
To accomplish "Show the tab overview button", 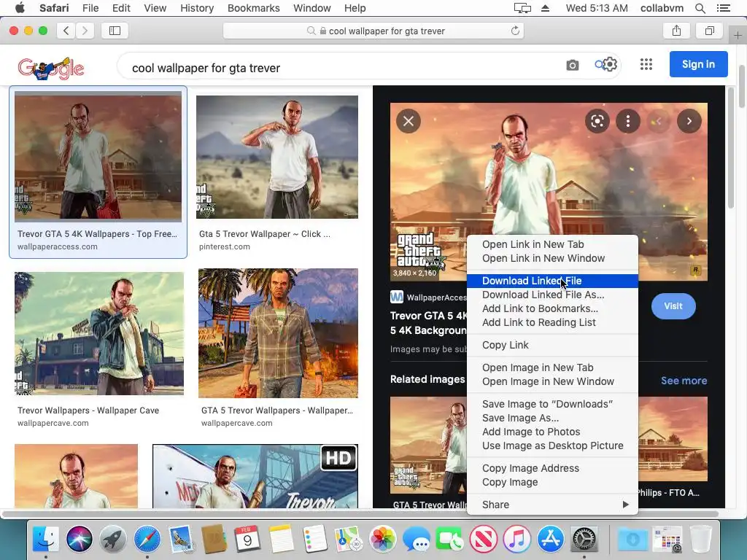I will pyautogui.click(x=709, y=31).
